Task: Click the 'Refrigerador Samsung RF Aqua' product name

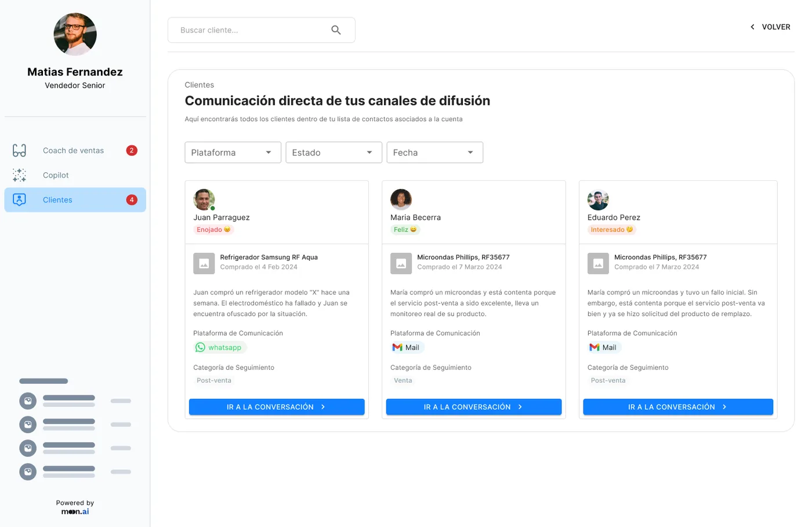Action: (269, 257)
